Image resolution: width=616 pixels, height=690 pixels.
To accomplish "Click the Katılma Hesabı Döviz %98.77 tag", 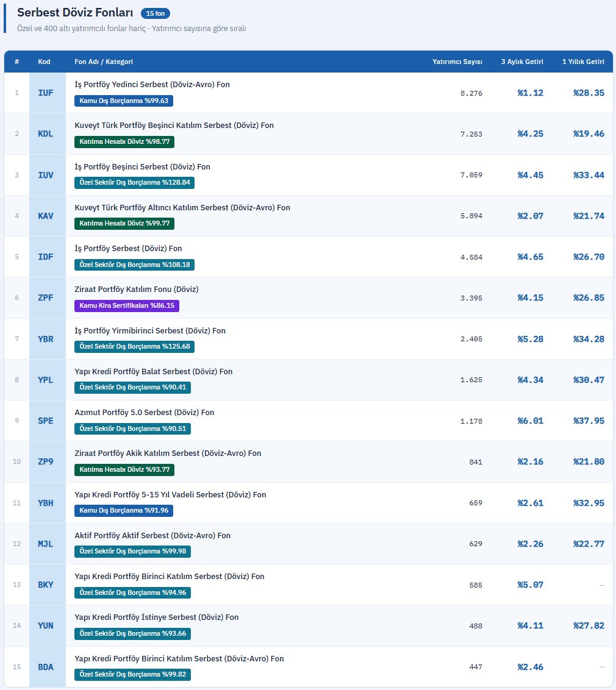I will point(124,141).
